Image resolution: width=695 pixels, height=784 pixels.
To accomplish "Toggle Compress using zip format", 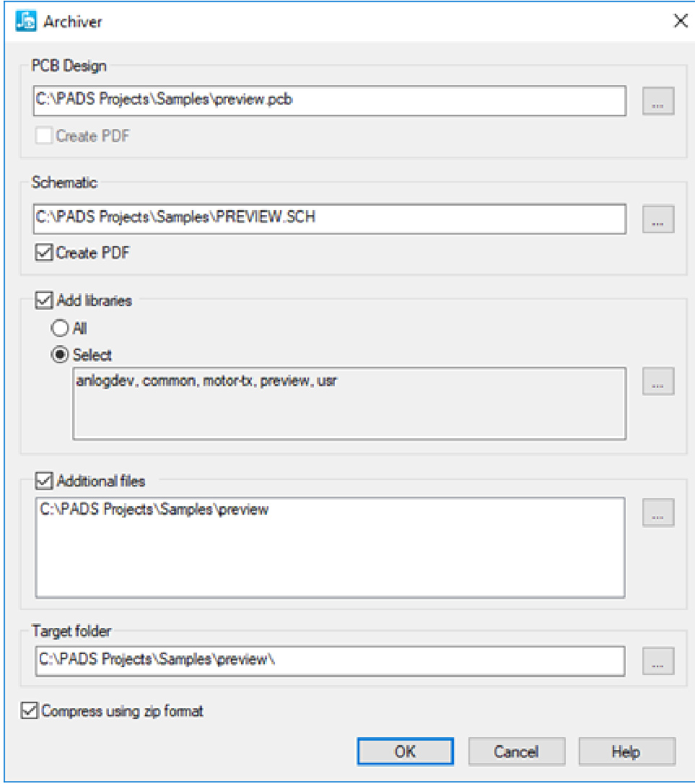I will click(x=31, y=711).
